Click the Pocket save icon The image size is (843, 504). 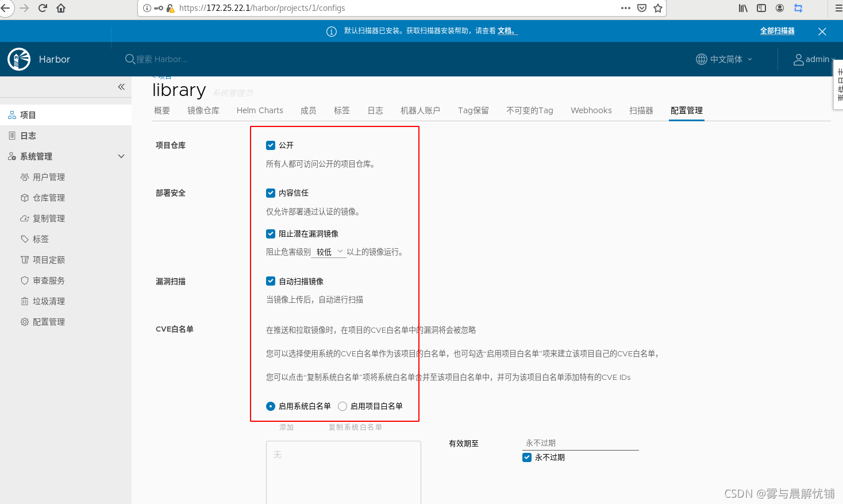[x=642, y=8]
